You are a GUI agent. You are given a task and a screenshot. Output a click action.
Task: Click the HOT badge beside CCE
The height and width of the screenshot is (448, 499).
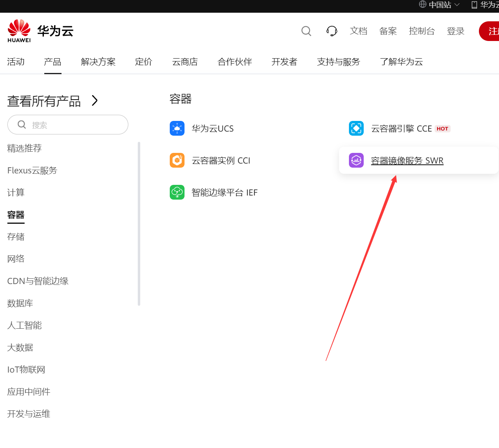tap(442, 129)
